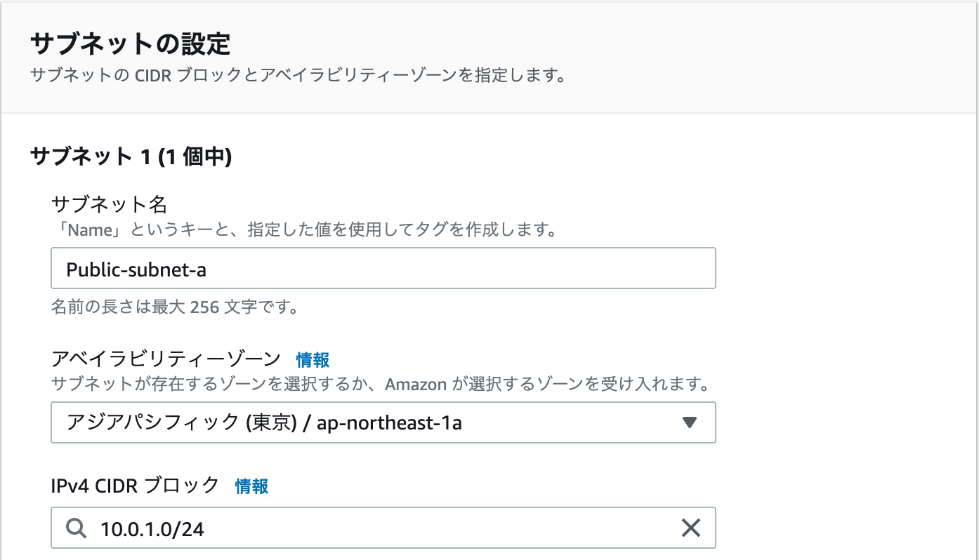Clear the IPv4 CIDR block field with the X icon
The height and width of the screenshot is (560, 979).
tap(691, 528)
